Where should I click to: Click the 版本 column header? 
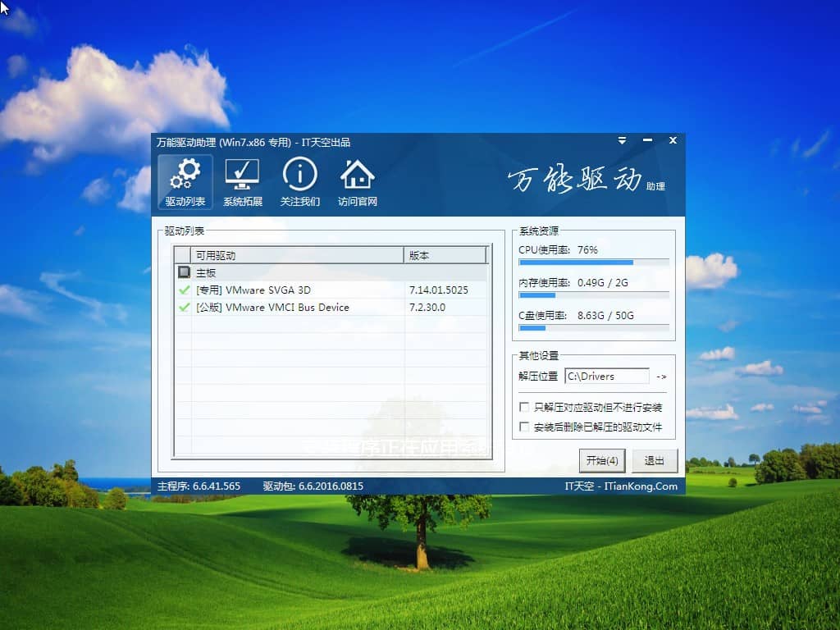(445, 256)
